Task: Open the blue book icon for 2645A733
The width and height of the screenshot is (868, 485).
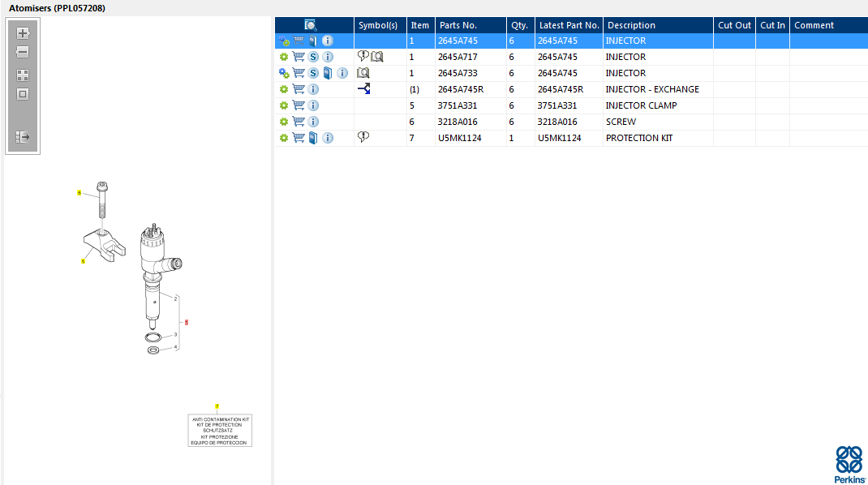Action: [x=328, y=72]
